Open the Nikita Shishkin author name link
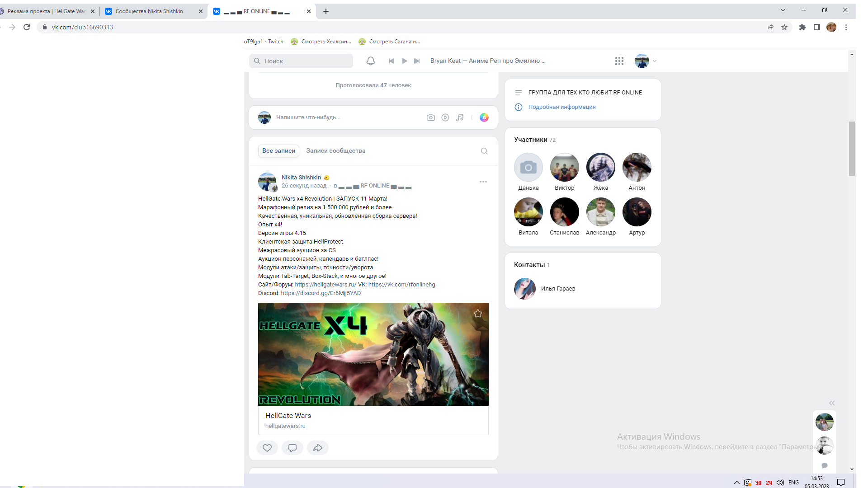 [301, 178]
